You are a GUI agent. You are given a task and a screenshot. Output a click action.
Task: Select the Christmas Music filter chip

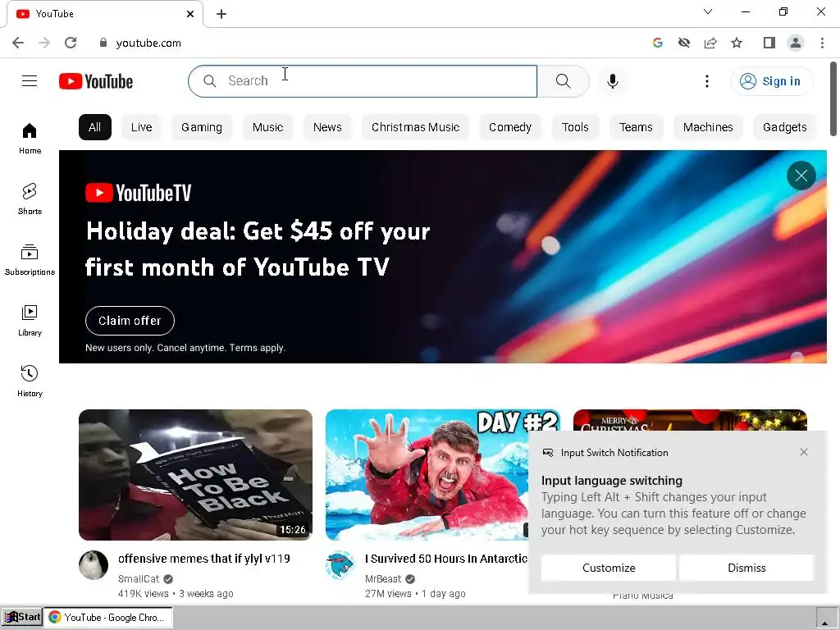click(416, 127)
